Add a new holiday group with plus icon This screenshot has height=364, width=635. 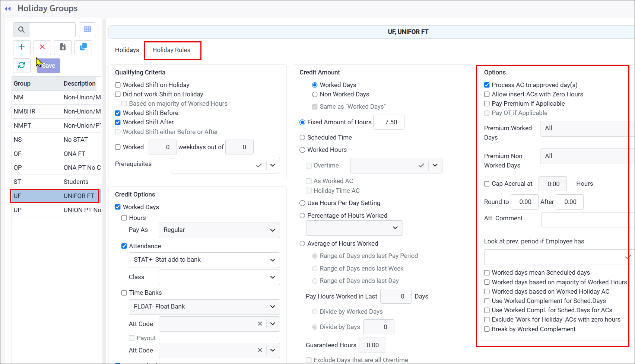pos(22,47)
